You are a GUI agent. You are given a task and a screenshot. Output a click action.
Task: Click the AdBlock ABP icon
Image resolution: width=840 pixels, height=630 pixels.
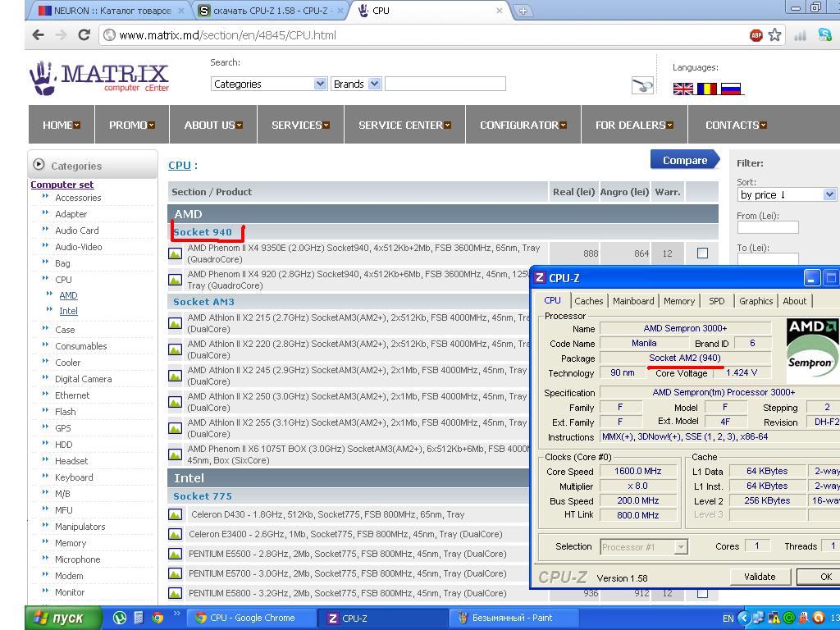pyautogui.click(x=756, y=35)
